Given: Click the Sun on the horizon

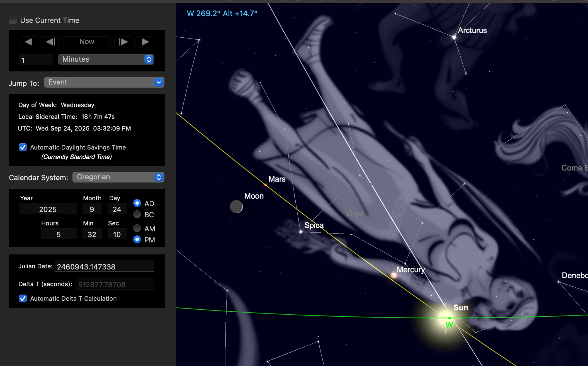Looking at the screenshot, I should coord(445,317).
